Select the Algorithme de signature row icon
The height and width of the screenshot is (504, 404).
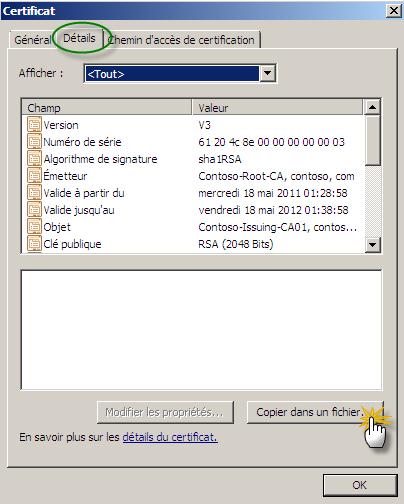(34, 159)
